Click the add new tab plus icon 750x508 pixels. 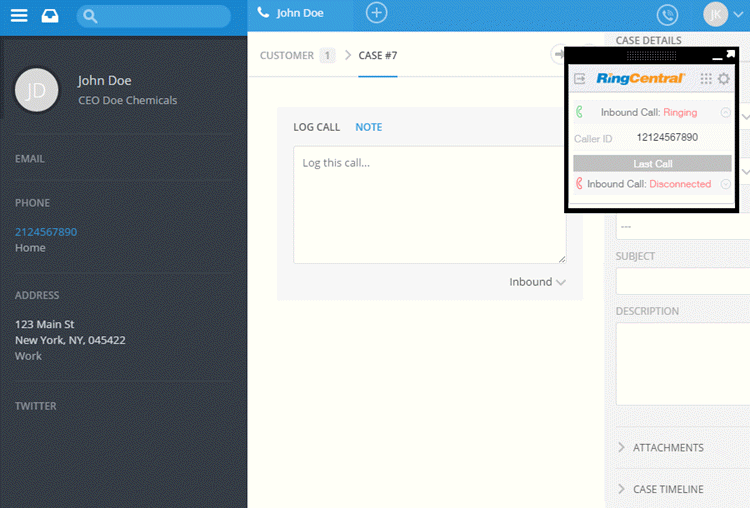(376, 13)
